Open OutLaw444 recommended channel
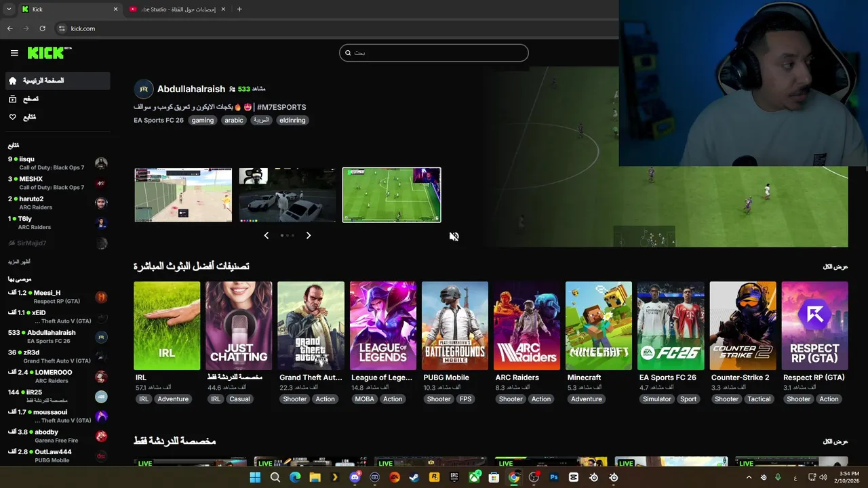The height and width of the screenshot is (488, 868). click(57, 455)
